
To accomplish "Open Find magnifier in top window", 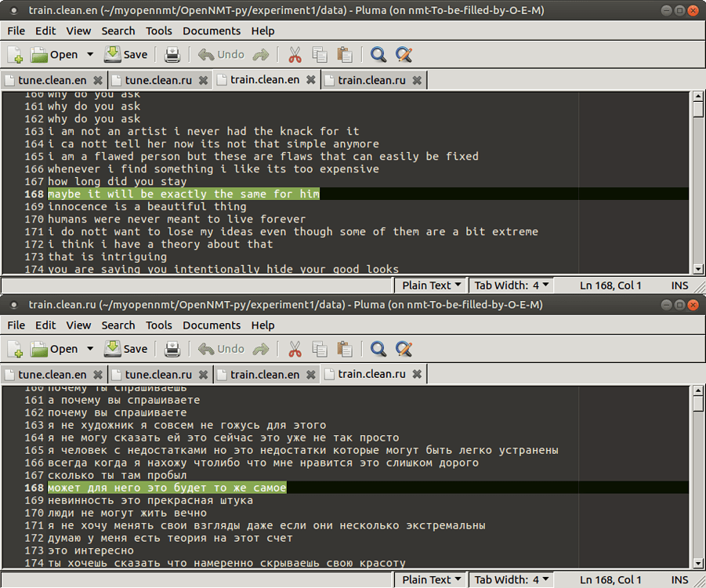I will pyautogui.click(x=378, y=55).
